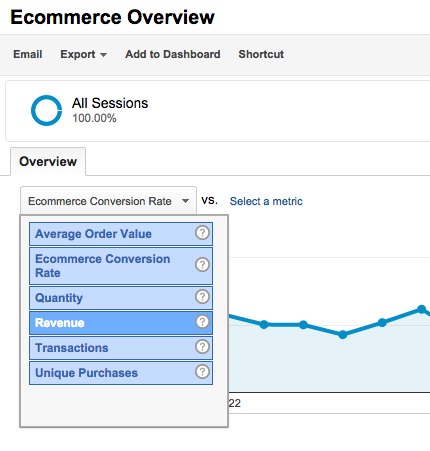Open the Export dropdown arrow
Viewport: 430px width, 451px height.
(103, 55)
